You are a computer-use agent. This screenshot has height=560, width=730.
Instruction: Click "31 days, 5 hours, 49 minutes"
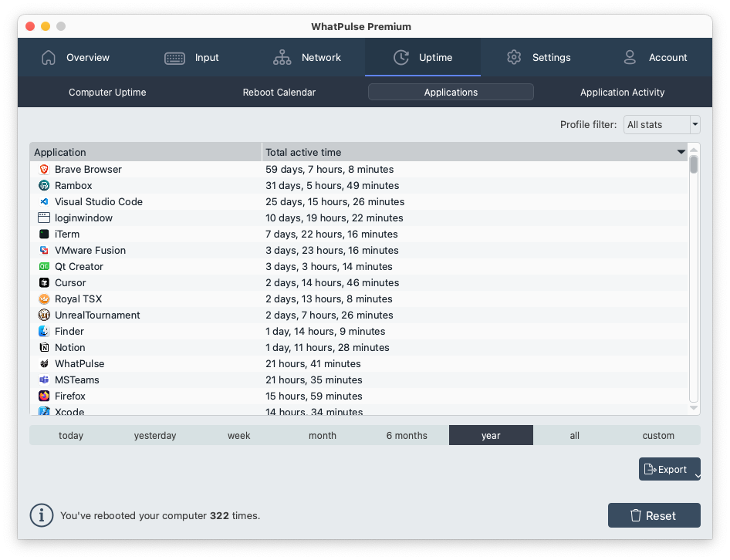pos(333,186)
